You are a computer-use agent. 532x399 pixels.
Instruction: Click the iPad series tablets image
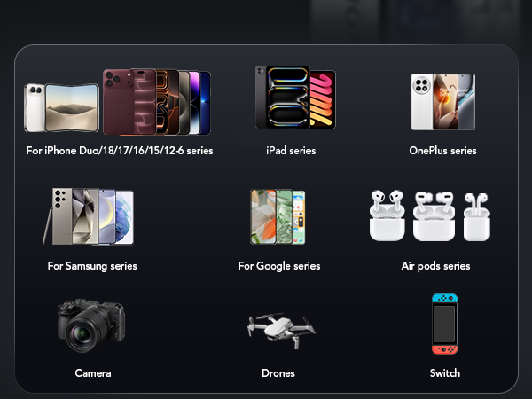tap(295, 98)
